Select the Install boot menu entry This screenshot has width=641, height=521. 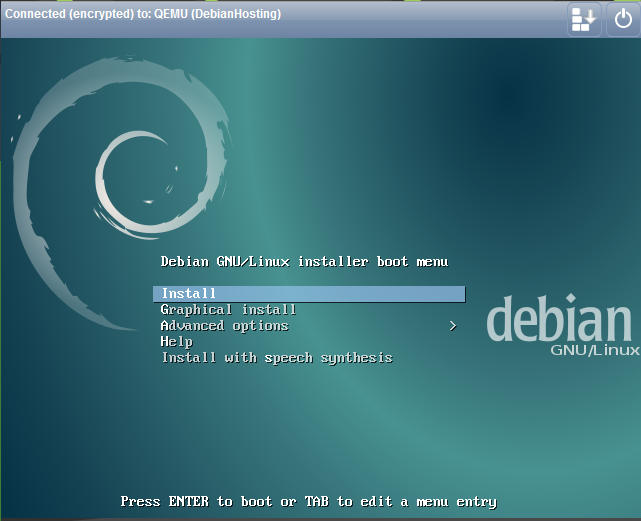(309, 294)
